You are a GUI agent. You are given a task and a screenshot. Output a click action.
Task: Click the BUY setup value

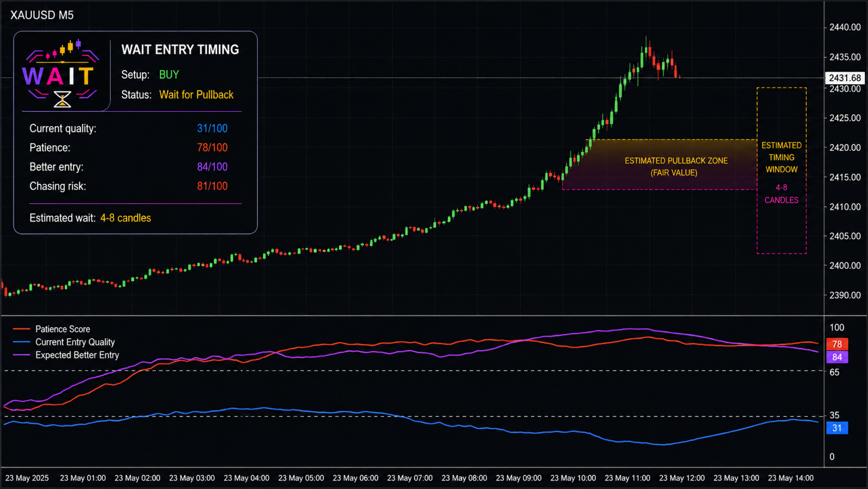pyautogui.click(x=169, y=75)
